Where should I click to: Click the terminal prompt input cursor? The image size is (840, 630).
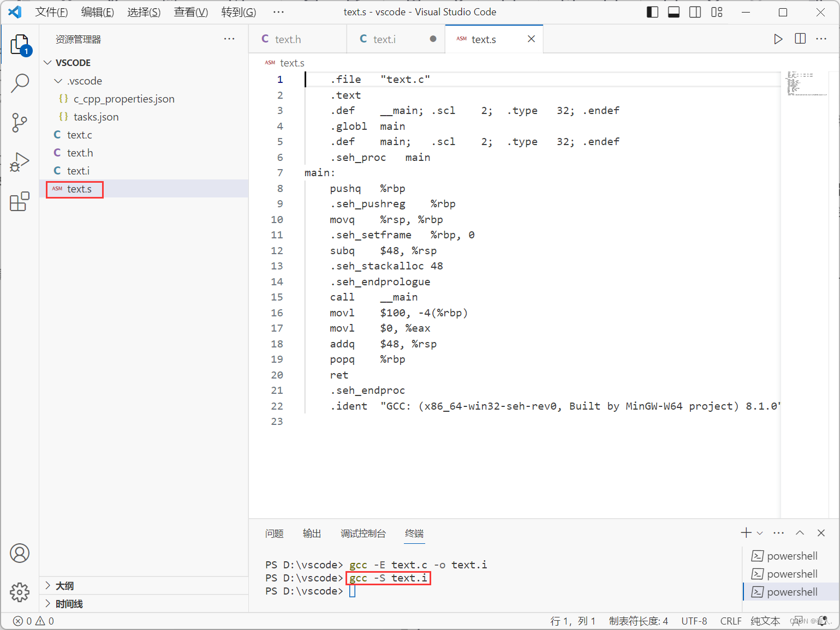pos(353,591)
